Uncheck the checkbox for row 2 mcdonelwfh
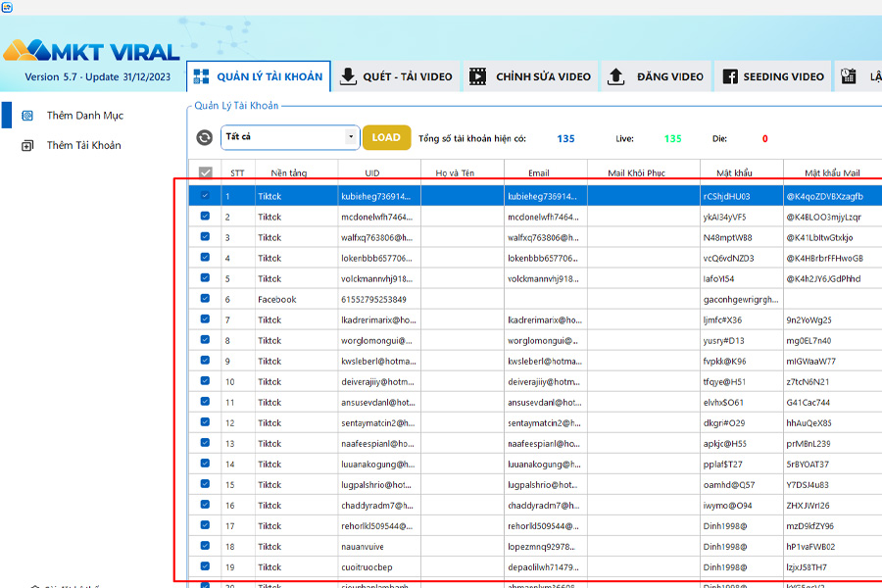 coord(205,216)
